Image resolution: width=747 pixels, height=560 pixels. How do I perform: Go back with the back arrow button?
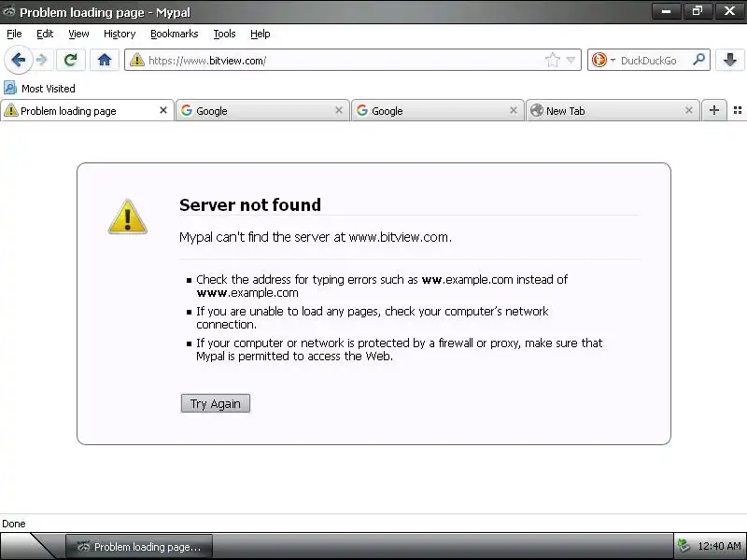pos(18,60)
